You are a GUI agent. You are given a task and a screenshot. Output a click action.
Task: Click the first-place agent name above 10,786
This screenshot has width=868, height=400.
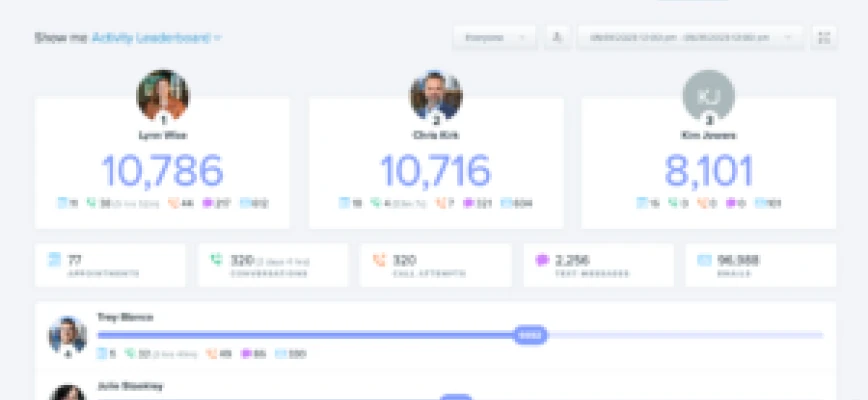point(162,136)
